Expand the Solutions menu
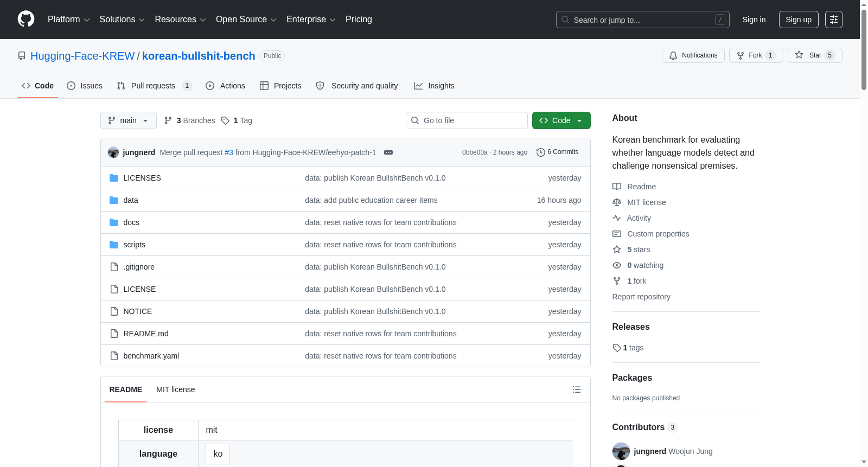This screenshot has height=467, width=868. (122, 20)
